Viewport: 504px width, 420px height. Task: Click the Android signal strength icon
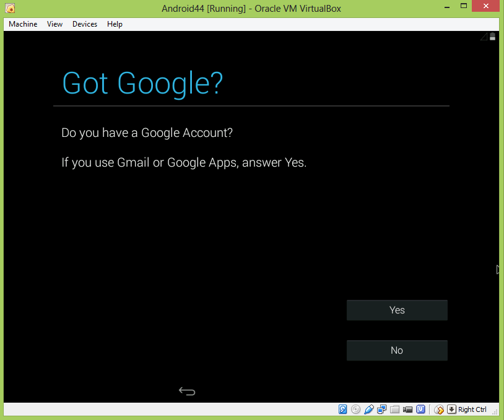pyautogui.click(x=484, y=37)
